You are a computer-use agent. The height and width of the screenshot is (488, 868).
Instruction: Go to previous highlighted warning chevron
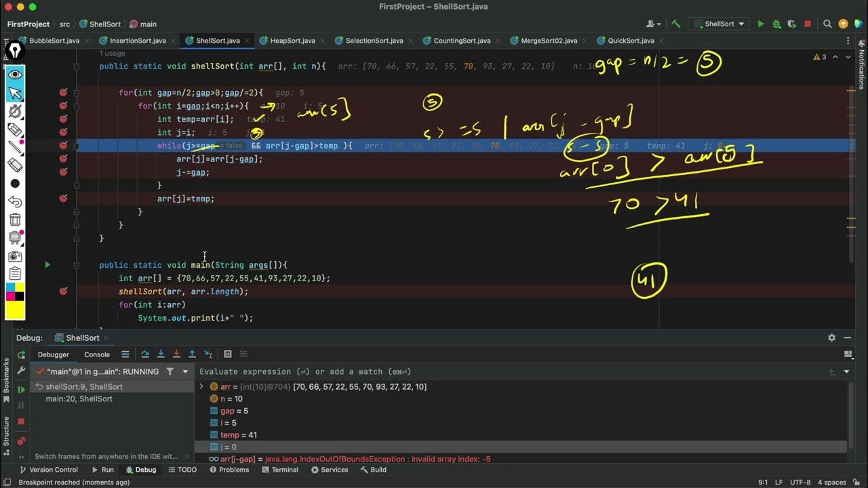835,58
